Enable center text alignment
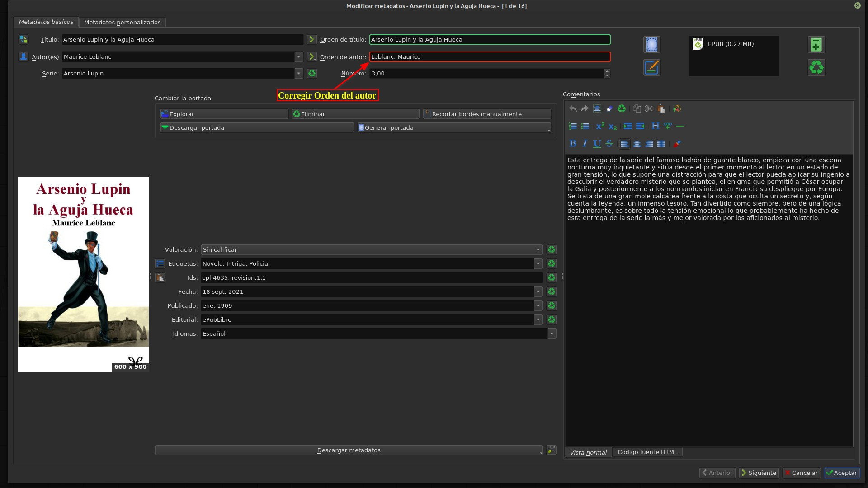This screenshot has width=868, height=488. (637, 144)
